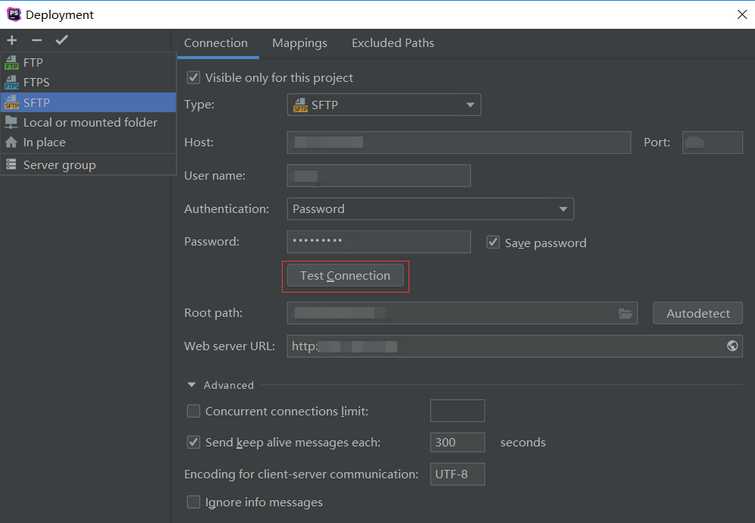Click the User name field
Viewport: 755px width, 523px height.
[379, 176]
